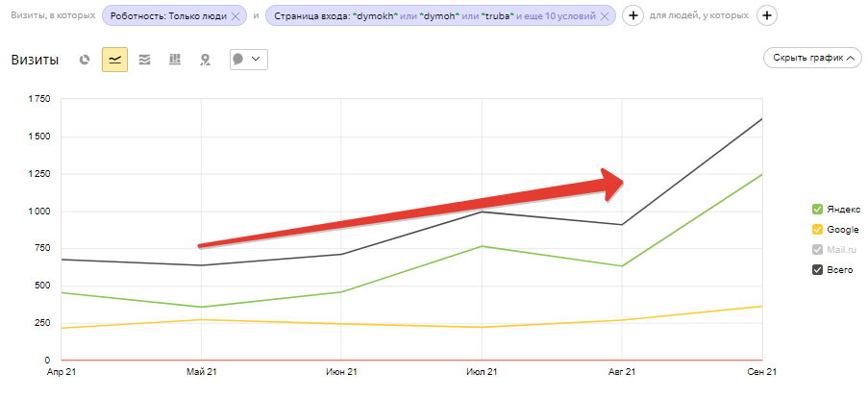The width and height of the screenshot is (868, 399).
Task: Remove the 'Роботность: Только люди' filter
Action: point(236,16)
